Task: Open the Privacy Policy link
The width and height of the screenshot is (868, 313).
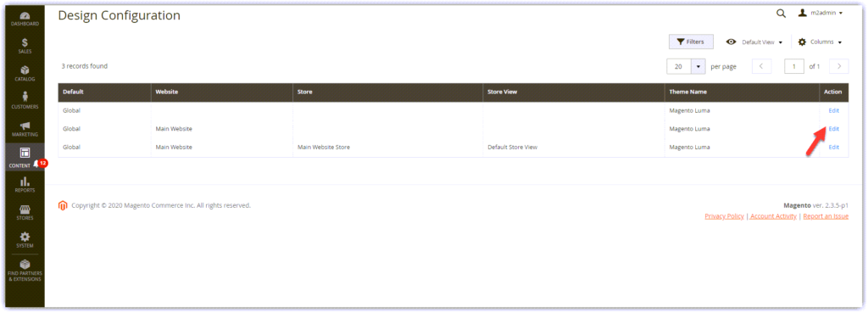Action: tap(724, 216)
